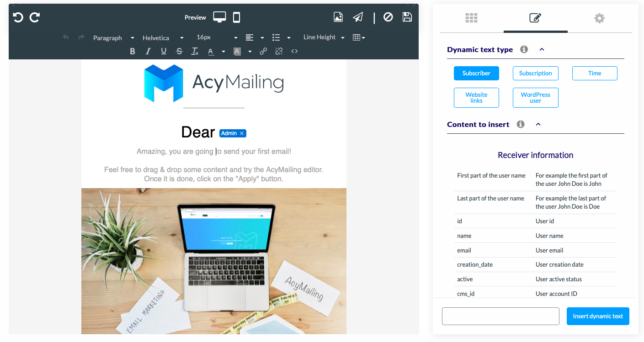The image size is (644, 342).
Task: Toggle bold formatting
Action: (133, 52)
